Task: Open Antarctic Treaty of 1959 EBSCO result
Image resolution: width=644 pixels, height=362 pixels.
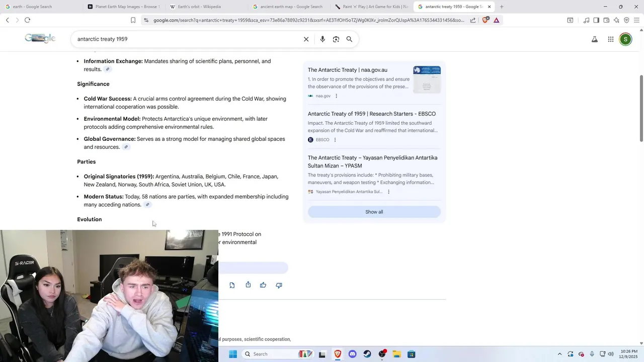Action: [x=372, y=114]
